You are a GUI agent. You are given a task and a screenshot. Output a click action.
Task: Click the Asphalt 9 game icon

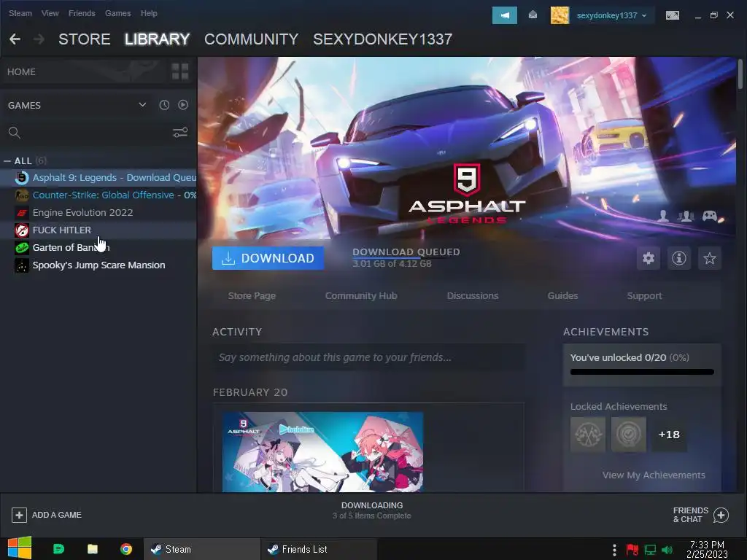click(21, 178)
